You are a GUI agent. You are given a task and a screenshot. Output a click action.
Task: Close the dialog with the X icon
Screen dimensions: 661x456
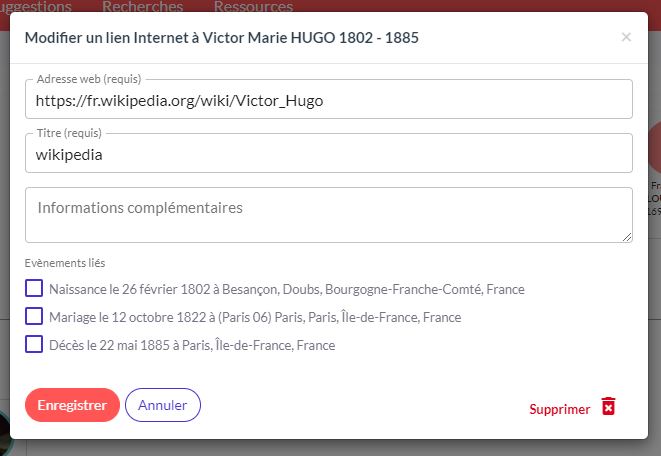coord(626,37)
